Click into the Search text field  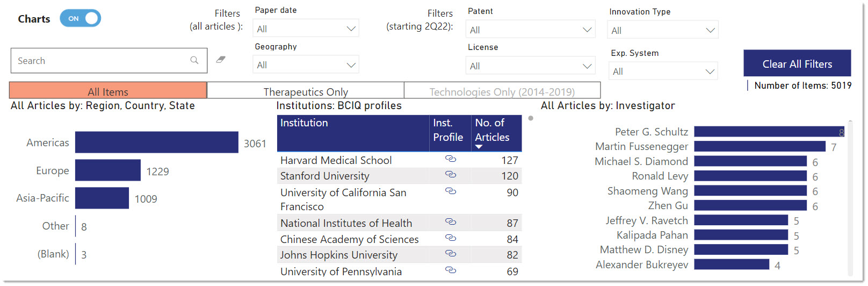[x=99, y=61]
